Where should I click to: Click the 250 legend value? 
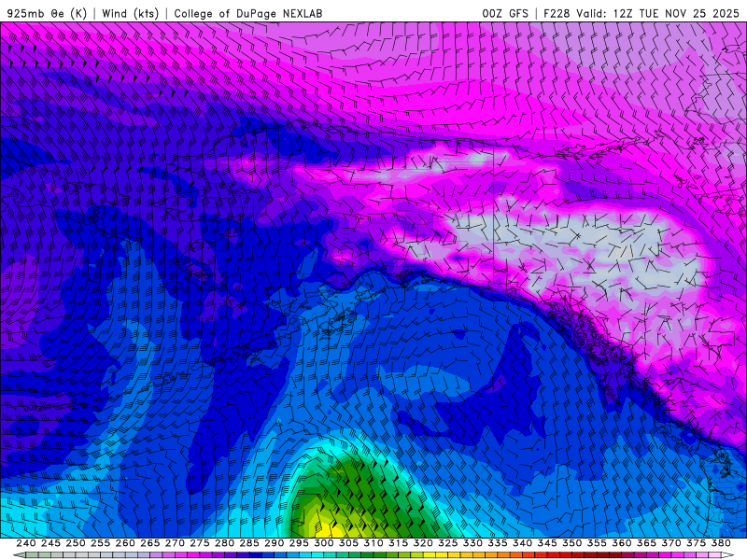tap(76, 543)
